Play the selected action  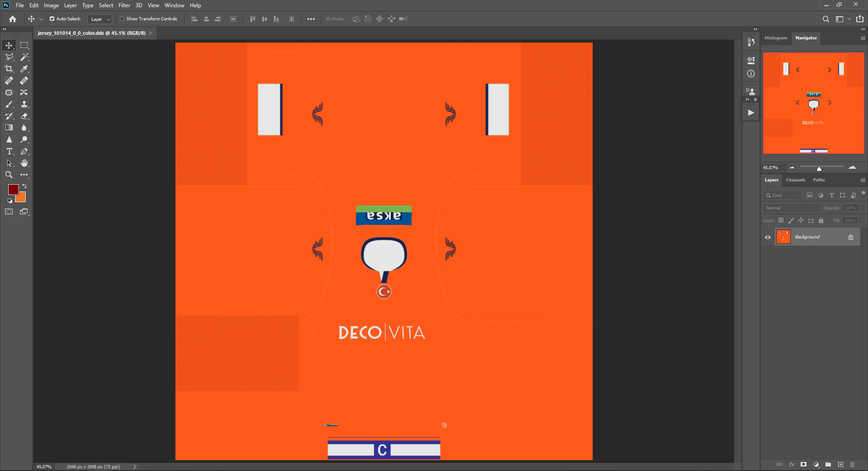[x=751, y=113]
